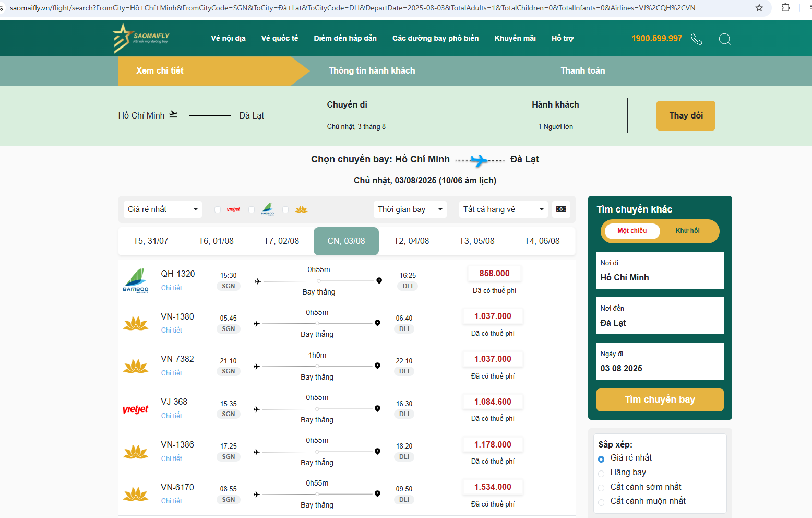Click Vietjet logo on VJ-368 row
This screenshot has height=518, width=812.
click(136, 409)
